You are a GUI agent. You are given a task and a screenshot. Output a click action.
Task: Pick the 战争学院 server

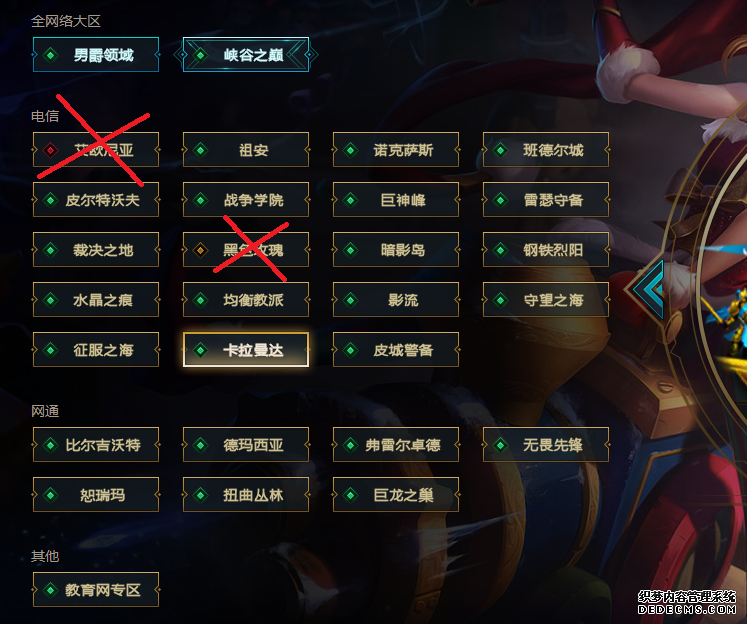246,200
